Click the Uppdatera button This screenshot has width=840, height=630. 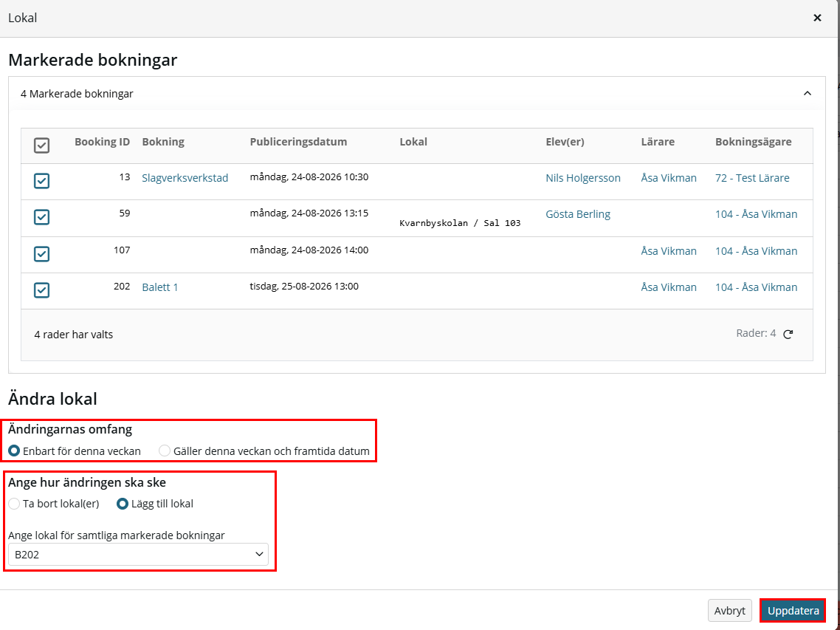(x=793, y=611)
